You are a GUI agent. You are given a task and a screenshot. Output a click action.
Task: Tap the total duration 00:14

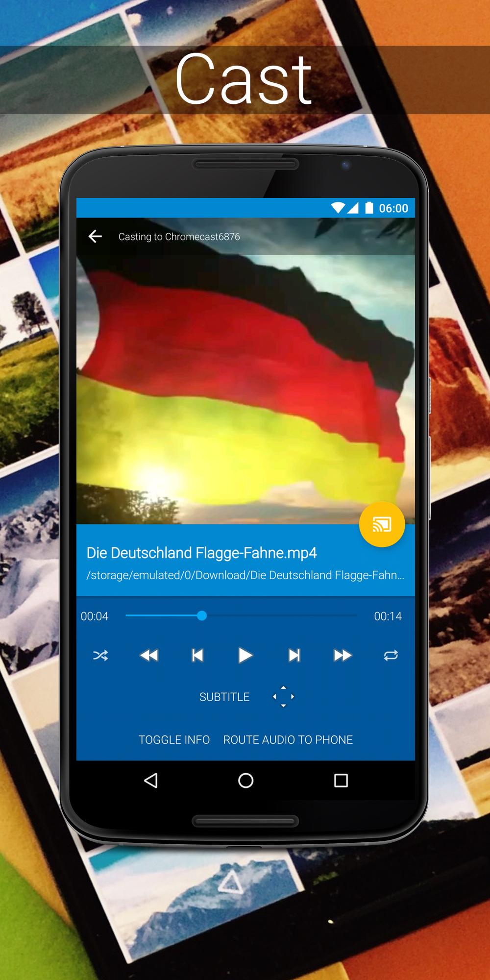(388, 616)
